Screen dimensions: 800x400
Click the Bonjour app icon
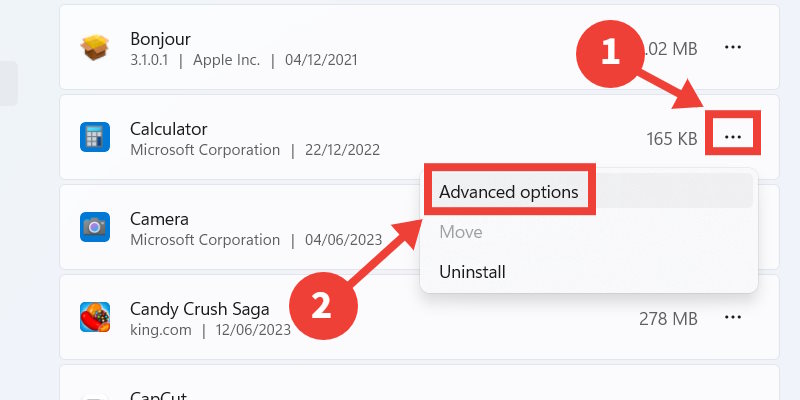click(94, 47)
